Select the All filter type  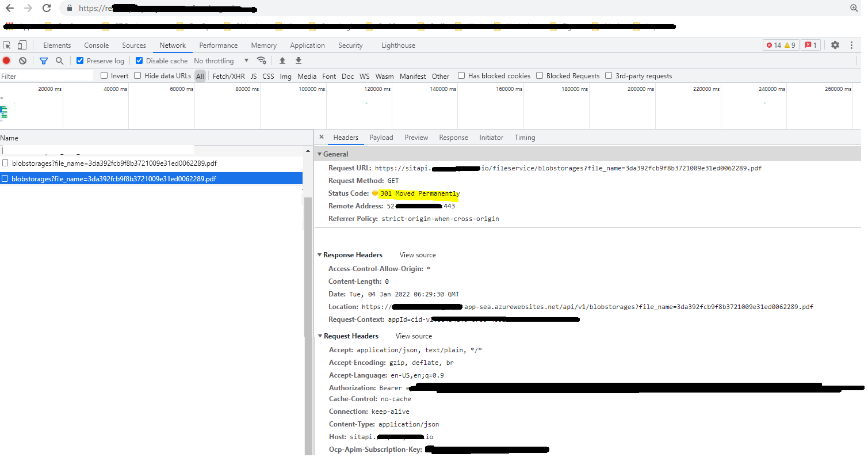pyautogui.click(x=200, y=76)
